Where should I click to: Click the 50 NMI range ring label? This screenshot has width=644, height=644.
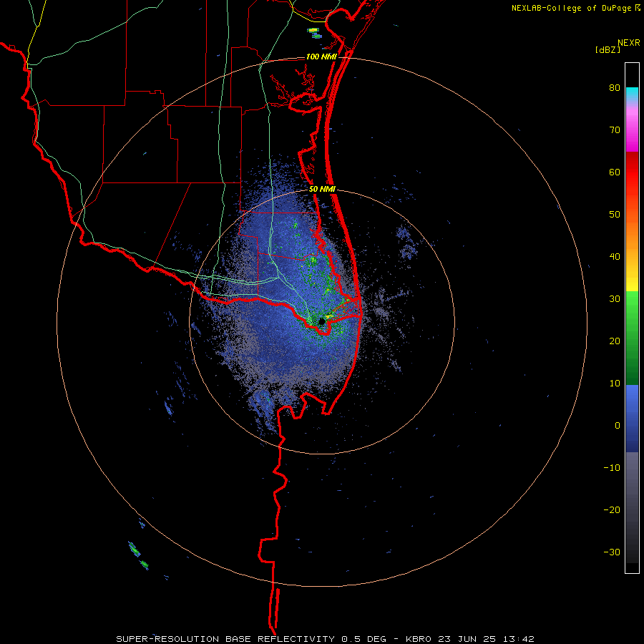[x=322, y=190]
